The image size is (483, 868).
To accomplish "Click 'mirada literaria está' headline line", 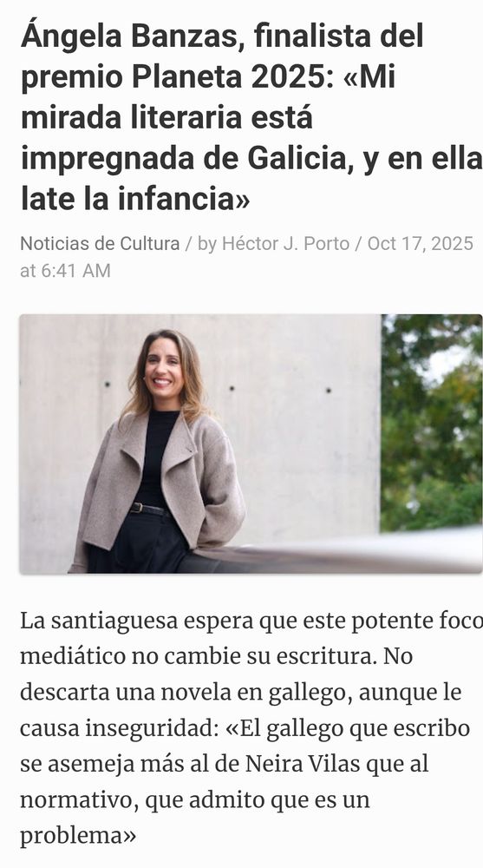I will [x=166, y=118].
